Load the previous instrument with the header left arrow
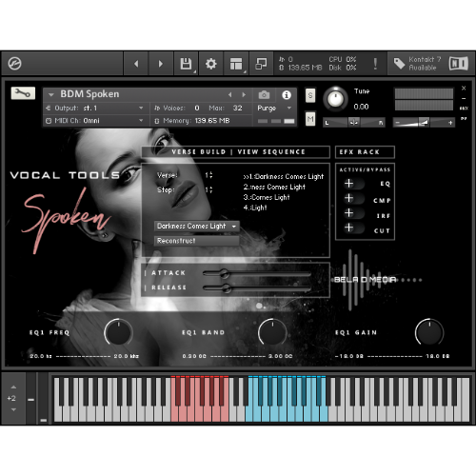 click(x=136, y=64)
